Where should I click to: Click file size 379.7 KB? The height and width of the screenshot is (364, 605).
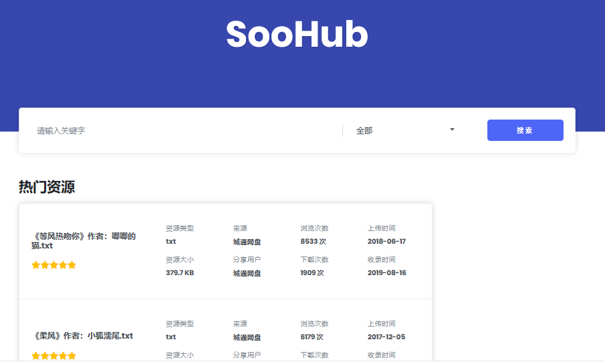180,272
